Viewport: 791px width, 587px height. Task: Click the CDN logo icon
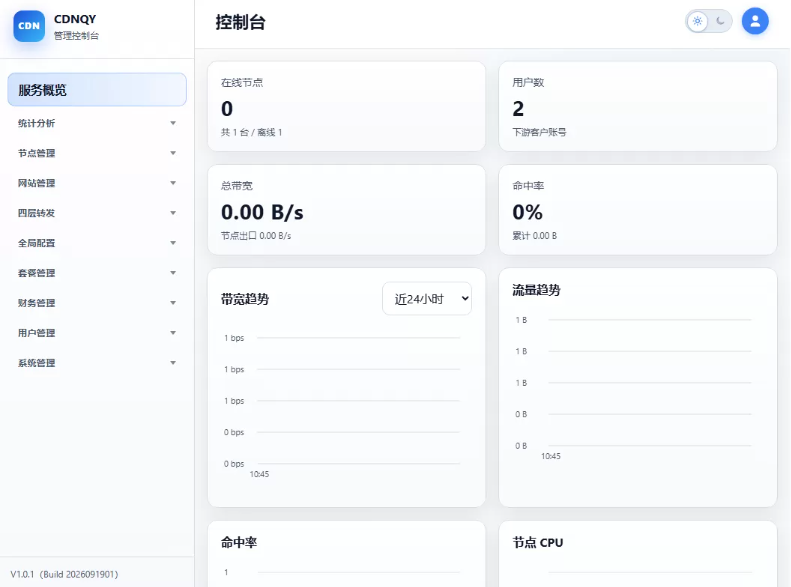point(29,26)
